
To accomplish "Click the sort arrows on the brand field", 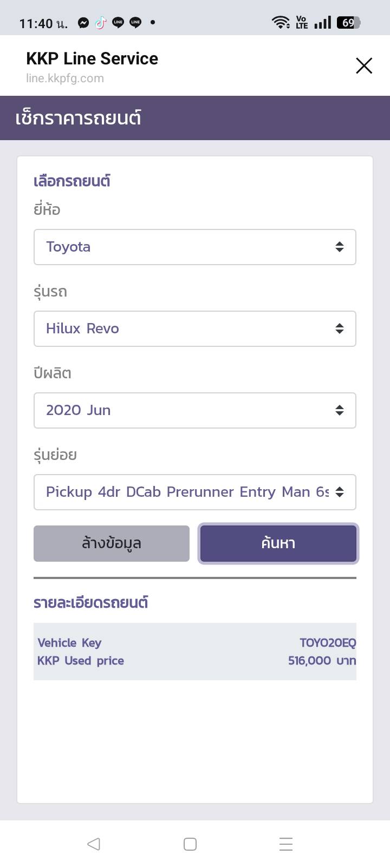I will click(340, 247).
